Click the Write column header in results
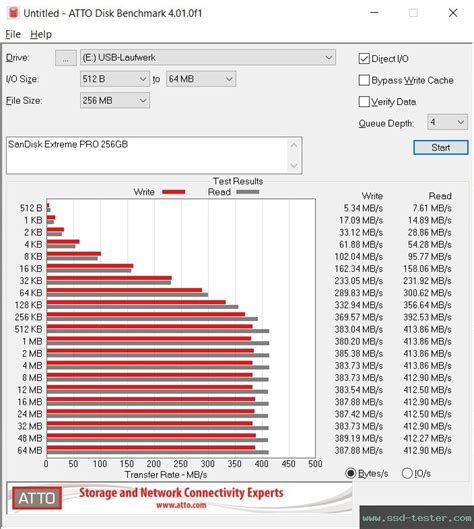The height and width of the screenshot is (529, 474). pyautogui.click(x=372, y=196)
